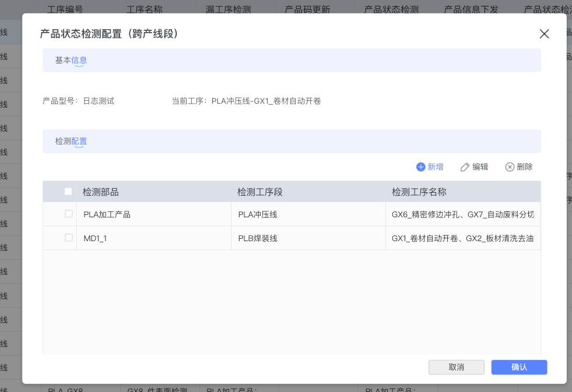572x392 pixels.
Task: Click the blue plus 新增 icon
Action: tap(421, 167)
